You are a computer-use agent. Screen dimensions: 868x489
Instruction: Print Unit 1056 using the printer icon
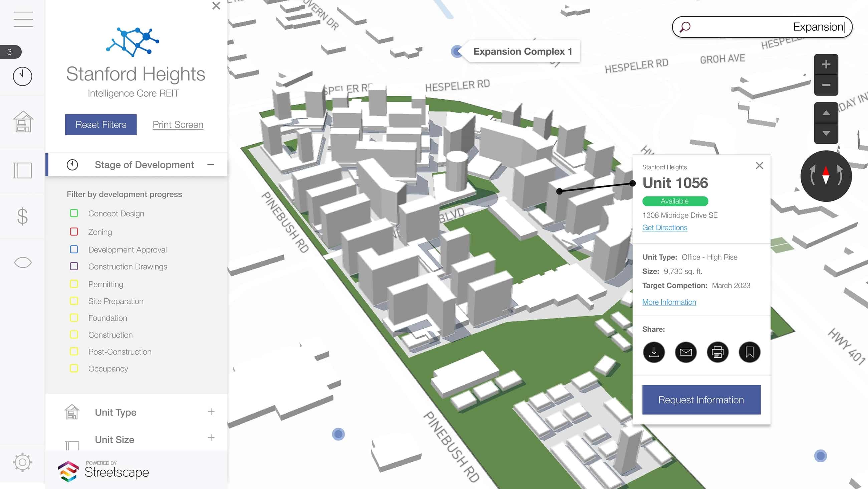click(x=718, y=352)
